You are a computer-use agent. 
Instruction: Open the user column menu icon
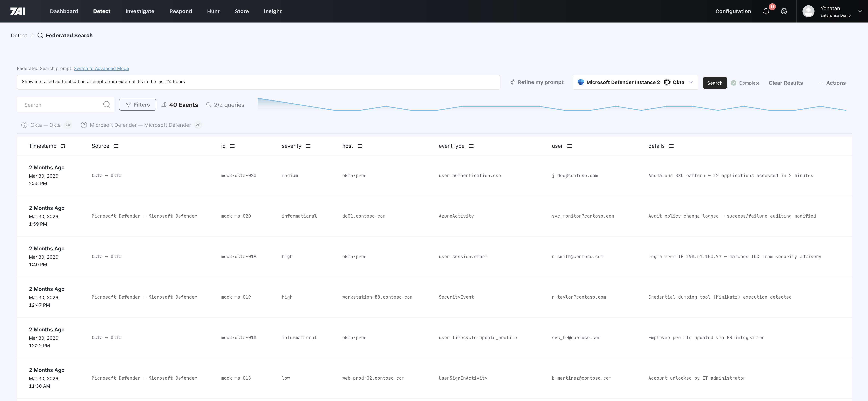coord(570,146)
